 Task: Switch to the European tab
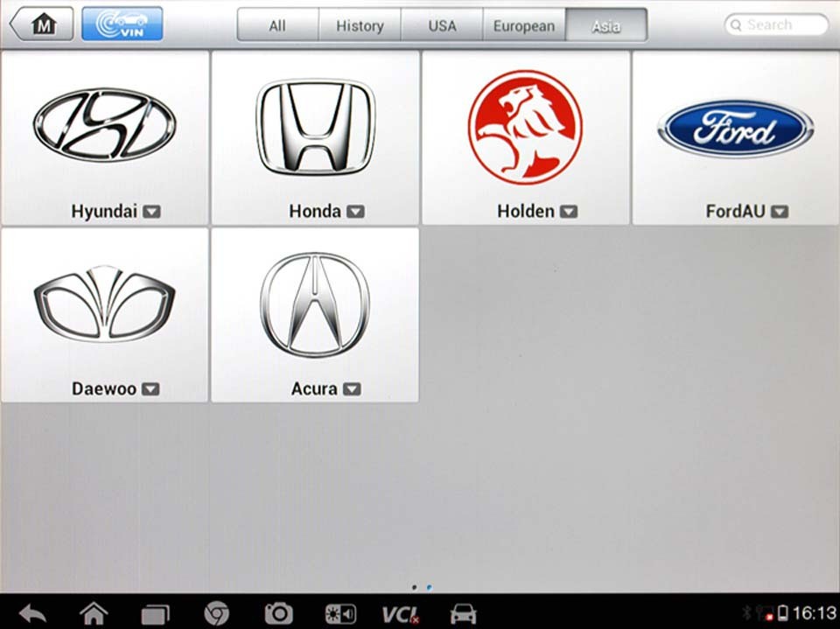point(524,25)
